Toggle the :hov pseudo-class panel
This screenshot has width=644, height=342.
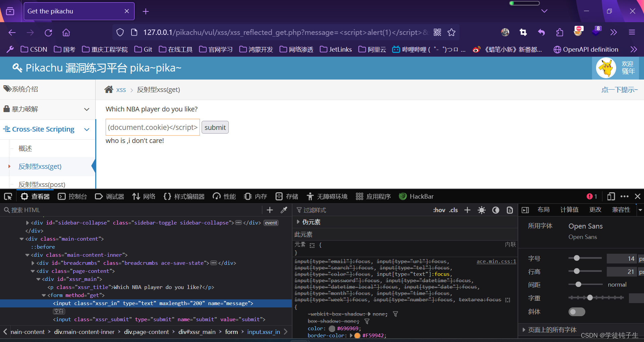pyautogui.click(x=439, y=210)
